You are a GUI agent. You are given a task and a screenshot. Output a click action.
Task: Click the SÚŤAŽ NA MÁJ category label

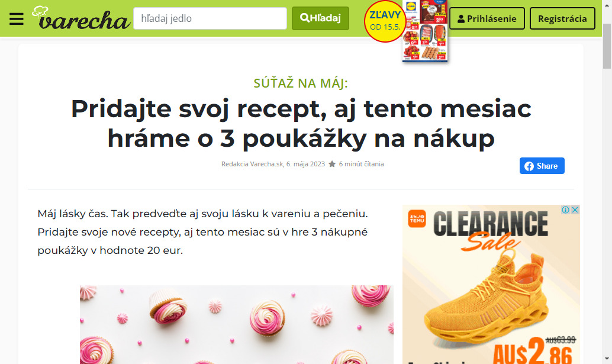pyautogui.click(x=301, y=83)
